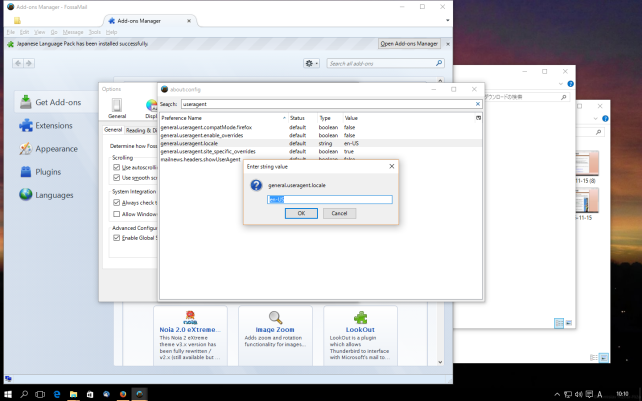
Task: Open the Windows Start menu
Action: click(x=8, y=394)
